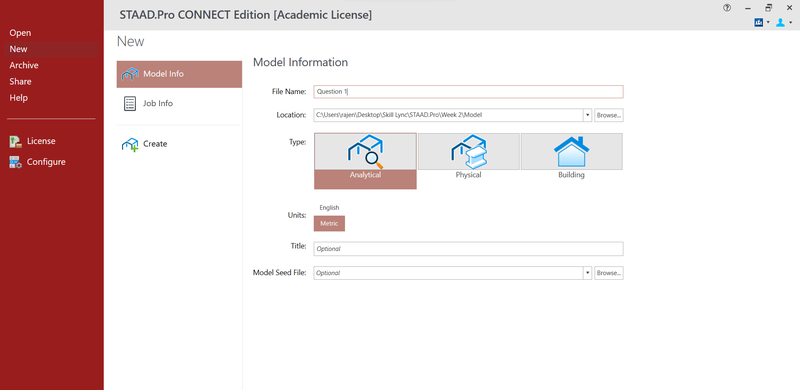The width and height of the screenshot is (800, 390).
Task: Click the blue chart icon near the profile
Action: (759, 22)
